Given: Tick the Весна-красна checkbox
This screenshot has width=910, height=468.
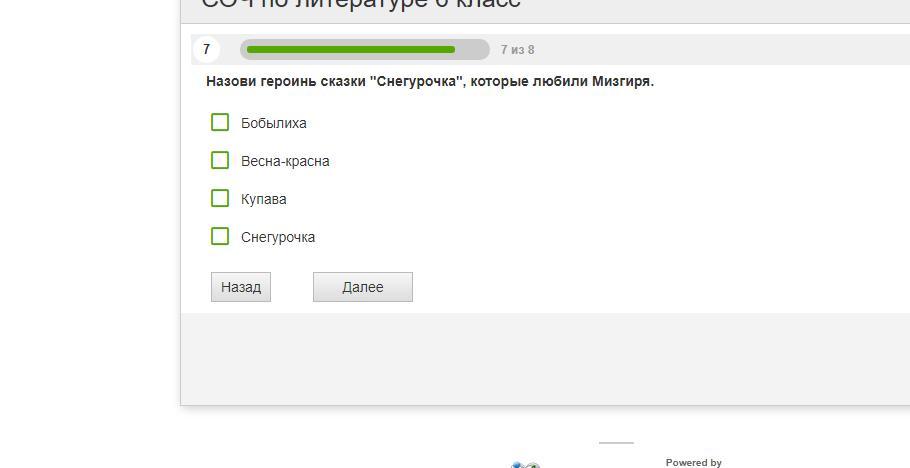Looking at the screenshot, I should pyautogui.click(x=220, y=160).
